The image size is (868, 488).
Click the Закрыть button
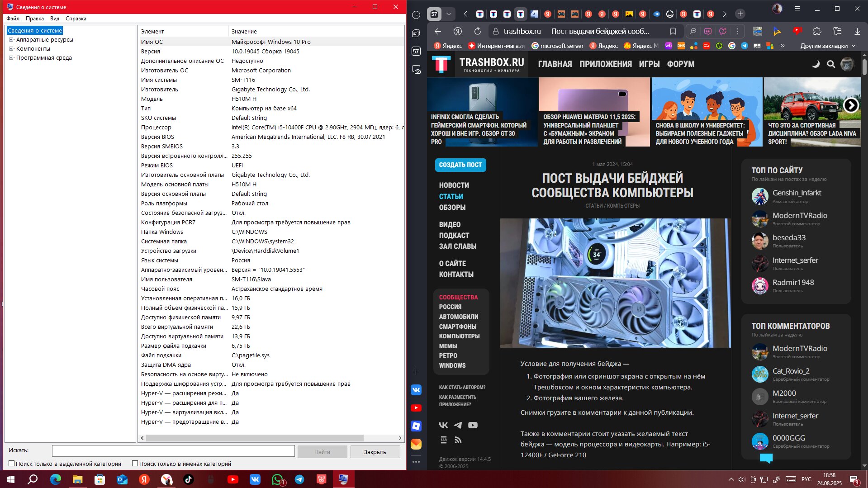(x=375, y=452)
